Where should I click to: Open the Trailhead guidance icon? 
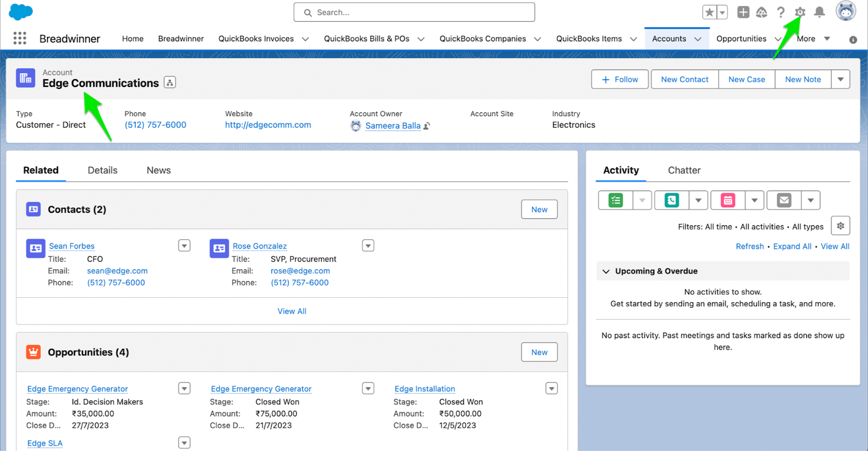coord(762,12)
